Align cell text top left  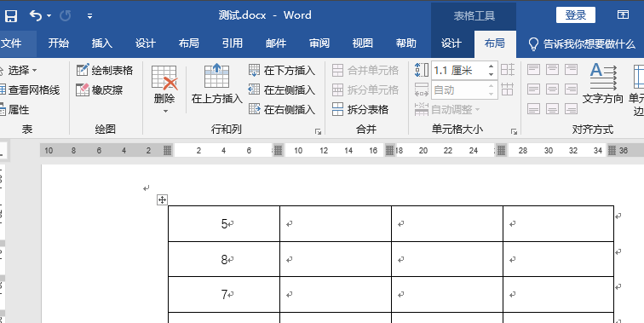tap(533, 69)
